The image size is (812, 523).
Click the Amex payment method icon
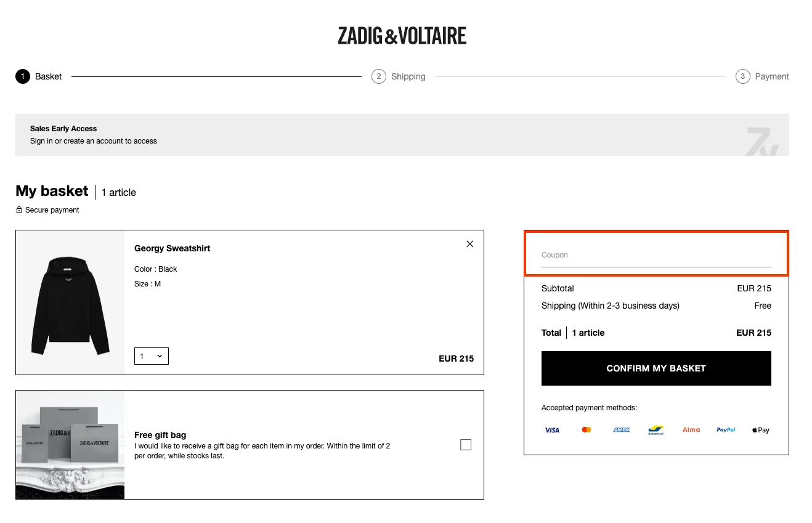point(621,429)
